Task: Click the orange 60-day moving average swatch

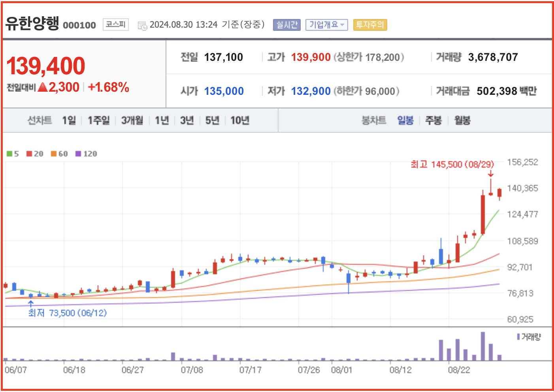Action: [54, 154]
